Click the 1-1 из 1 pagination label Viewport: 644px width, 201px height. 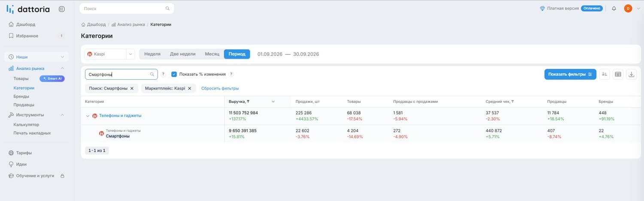pos(97,150)
